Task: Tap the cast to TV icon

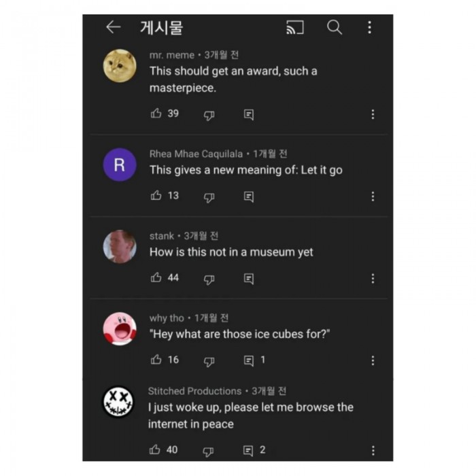Action: tap(294, 27)
